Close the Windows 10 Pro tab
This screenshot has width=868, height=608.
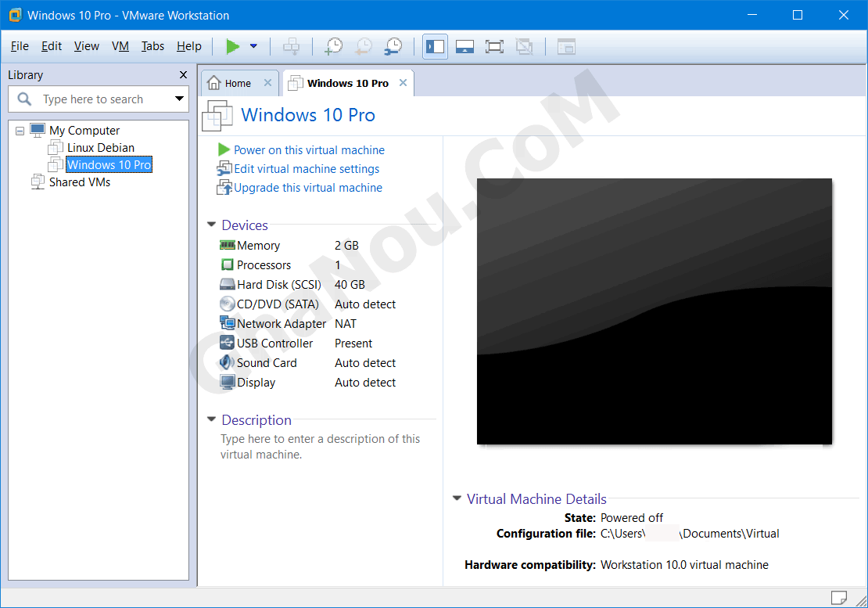(x=403, y=82)
